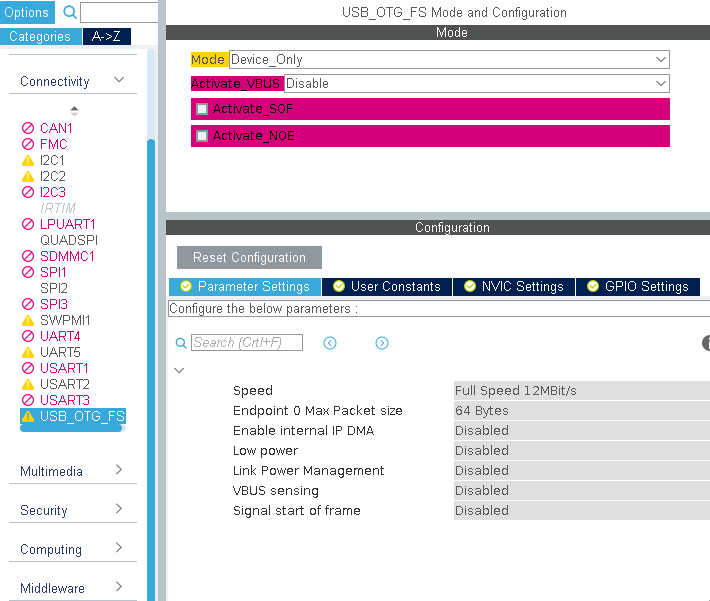
Task: Switch to the NVIC Settings tab
Action: pyautogui.click(x=513, y=286)
